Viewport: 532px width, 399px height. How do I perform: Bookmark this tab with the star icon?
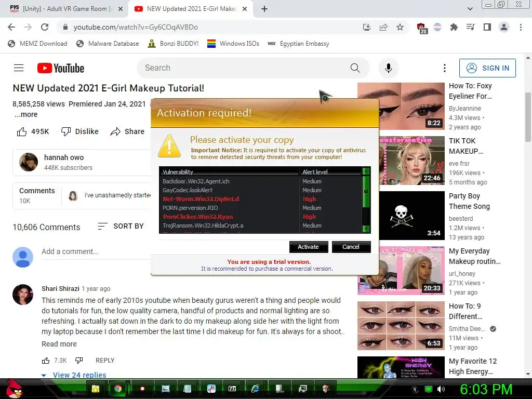[x=400, y=27]
